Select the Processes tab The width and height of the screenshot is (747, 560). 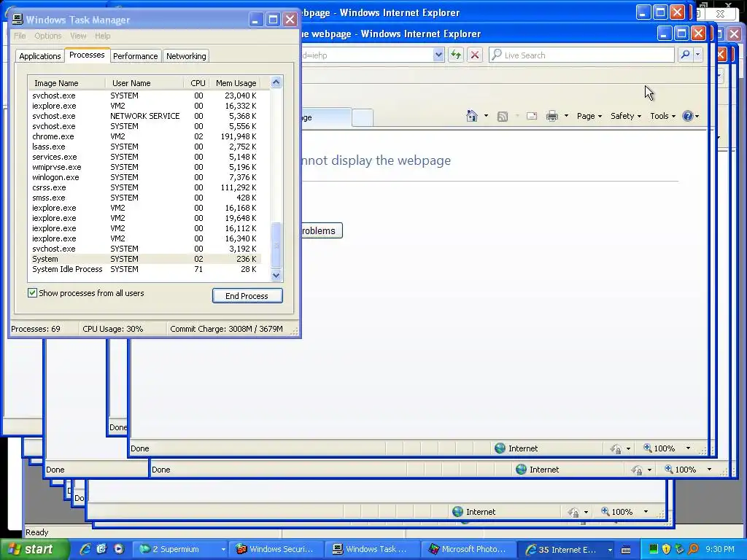[x=87, y=55]
